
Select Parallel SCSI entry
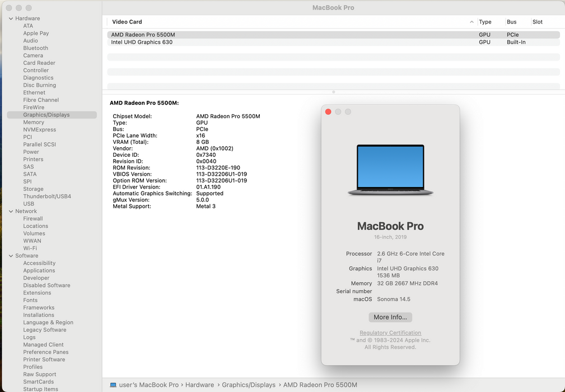click(40, 144)
